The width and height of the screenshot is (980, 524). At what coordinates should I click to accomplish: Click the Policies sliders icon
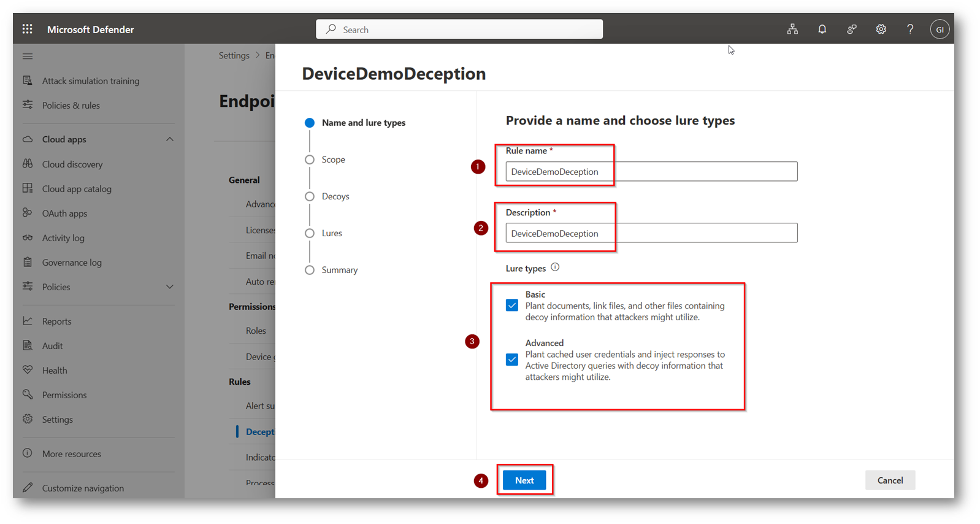(28, 287)
